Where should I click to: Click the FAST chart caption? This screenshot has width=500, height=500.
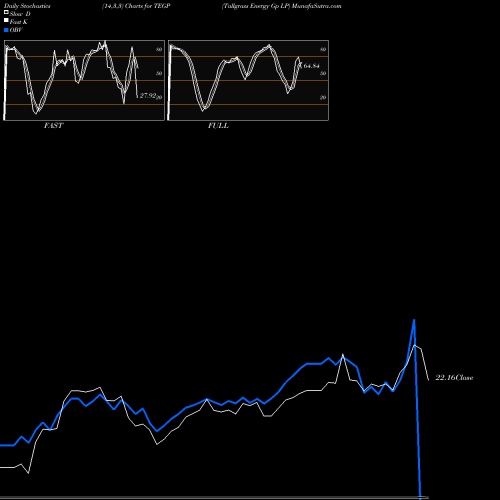point(53,126)
